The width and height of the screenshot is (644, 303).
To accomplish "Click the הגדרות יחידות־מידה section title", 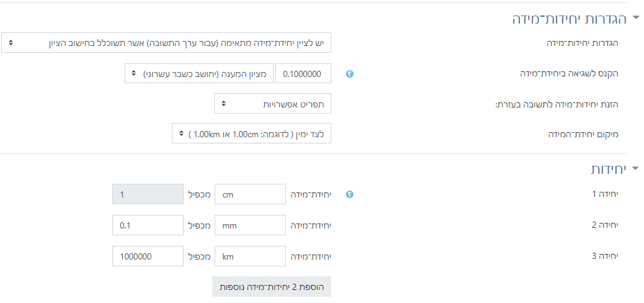I will [x=569, y=19].
